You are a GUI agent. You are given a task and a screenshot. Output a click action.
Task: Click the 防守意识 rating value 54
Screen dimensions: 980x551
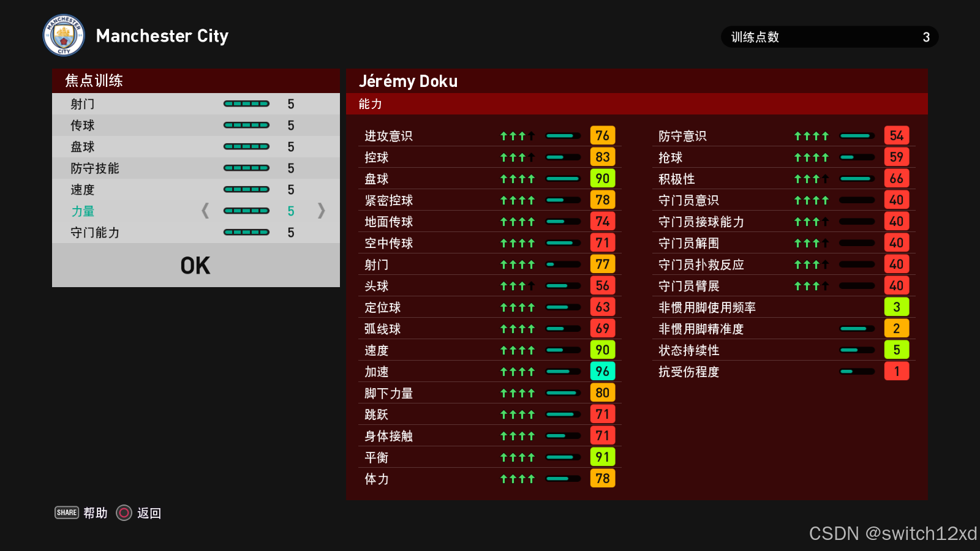coord(897,135)
